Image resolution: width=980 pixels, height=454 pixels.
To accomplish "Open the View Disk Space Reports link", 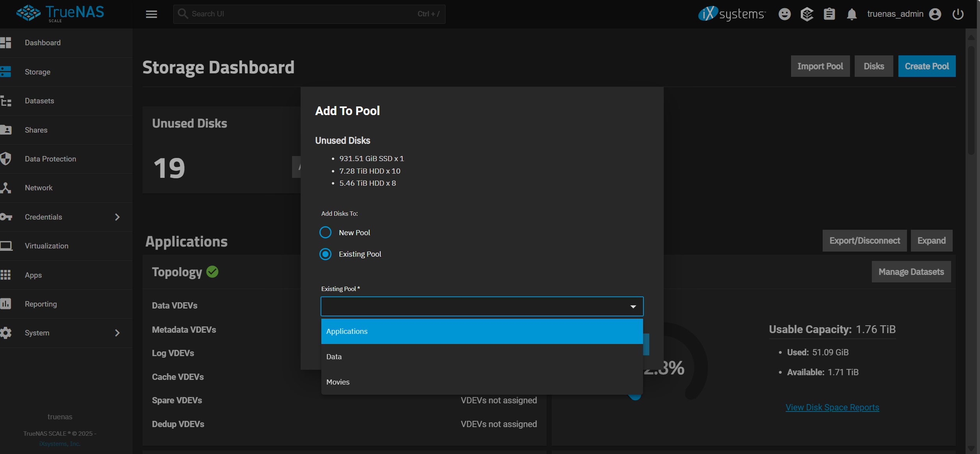I will pos(832,407).
